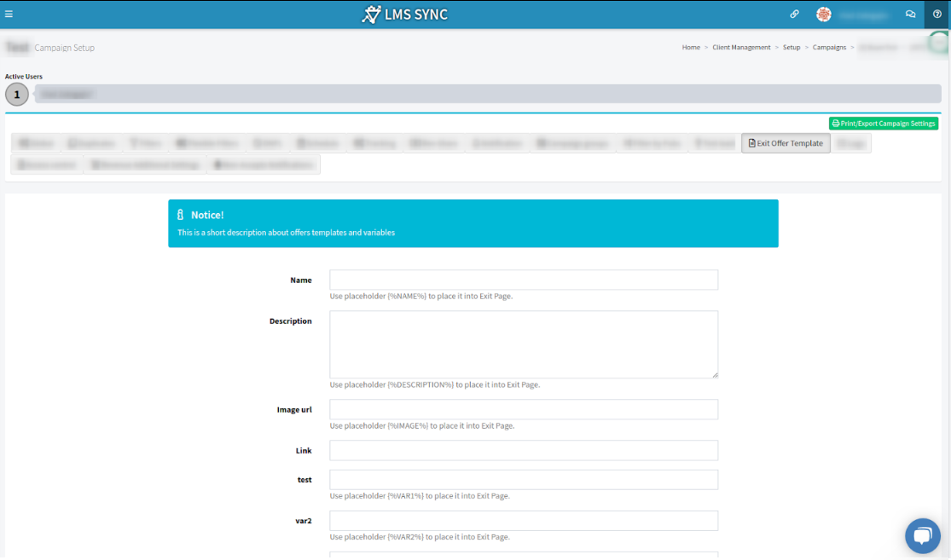Go to Home in the breadcrumb
This screenshot has height=560, width=951.
point(691,48)
